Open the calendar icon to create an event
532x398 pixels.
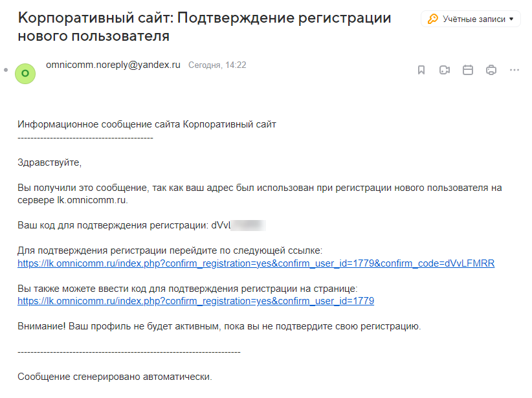[468, 70]
